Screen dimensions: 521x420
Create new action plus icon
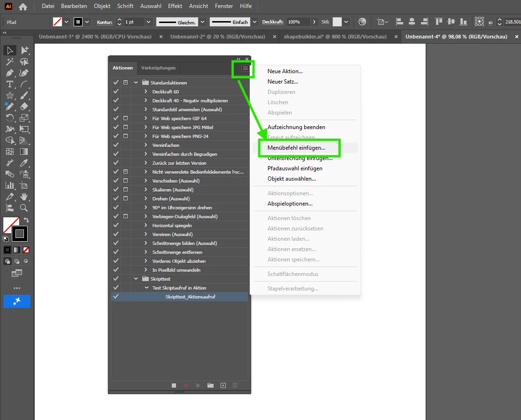[x=223, y=385]
